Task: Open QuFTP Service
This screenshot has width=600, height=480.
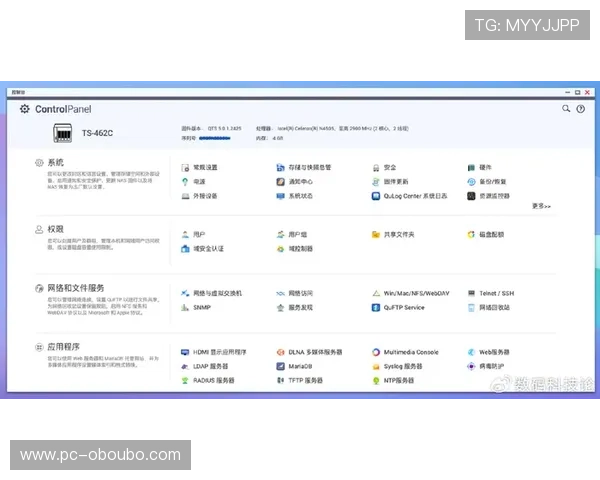Action: click(404, 308)
